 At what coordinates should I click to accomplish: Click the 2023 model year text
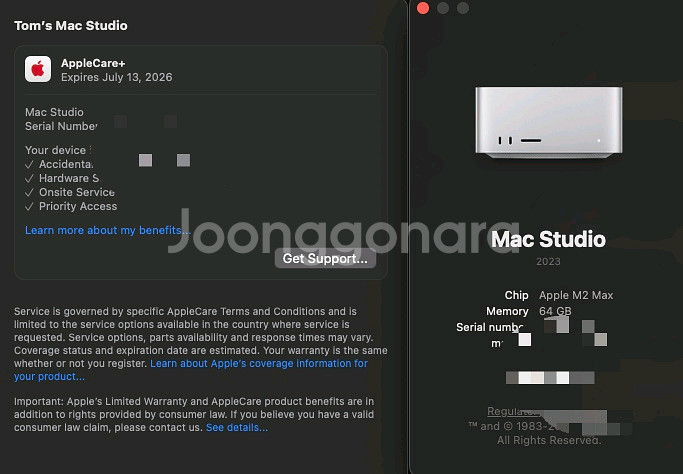[x=548, y=261]
